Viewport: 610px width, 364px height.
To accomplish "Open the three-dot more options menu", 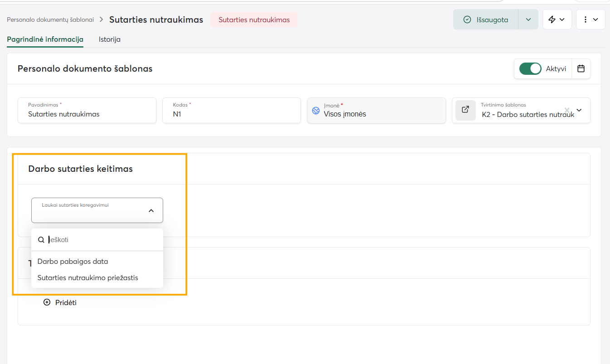I will coord(591,19).
